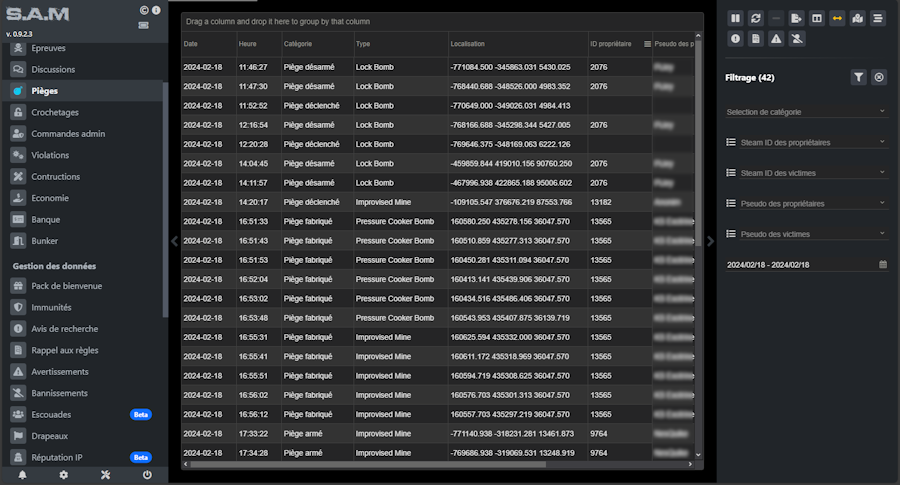Image resolution: width=900 pixels, height=485 pixels.
Task: Open notifications bell in sidebar footer
Action: click(22, 475)
